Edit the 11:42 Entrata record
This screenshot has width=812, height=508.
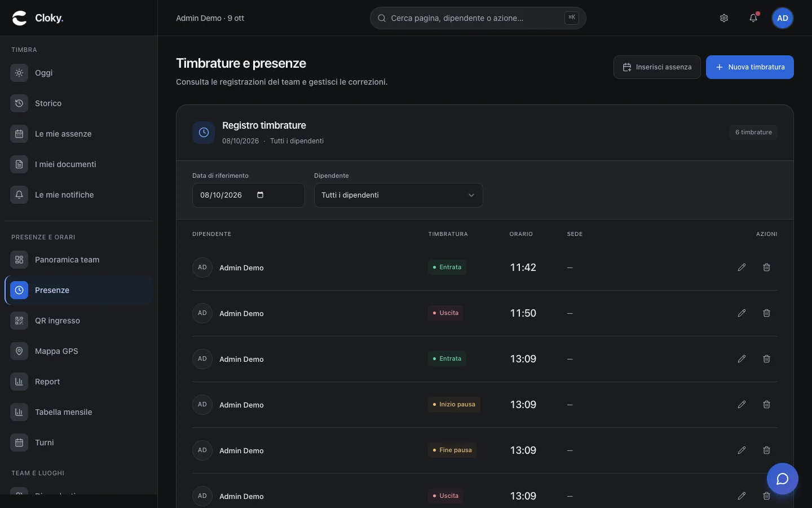pos(742,268)
